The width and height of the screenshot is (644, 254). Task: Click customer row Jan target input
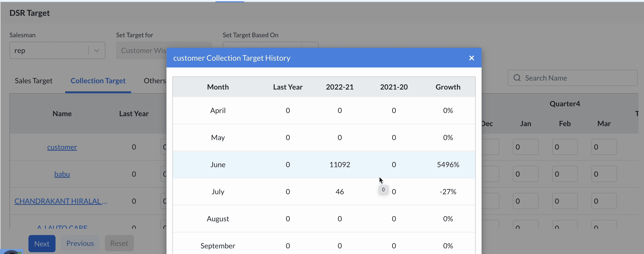tap(525, 147)
